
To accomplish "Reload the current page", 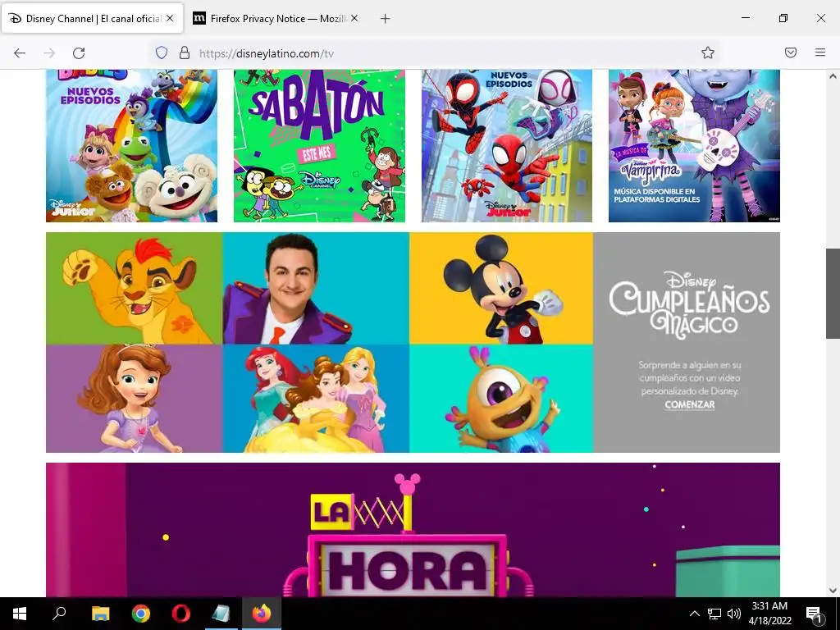I will 79,53.
